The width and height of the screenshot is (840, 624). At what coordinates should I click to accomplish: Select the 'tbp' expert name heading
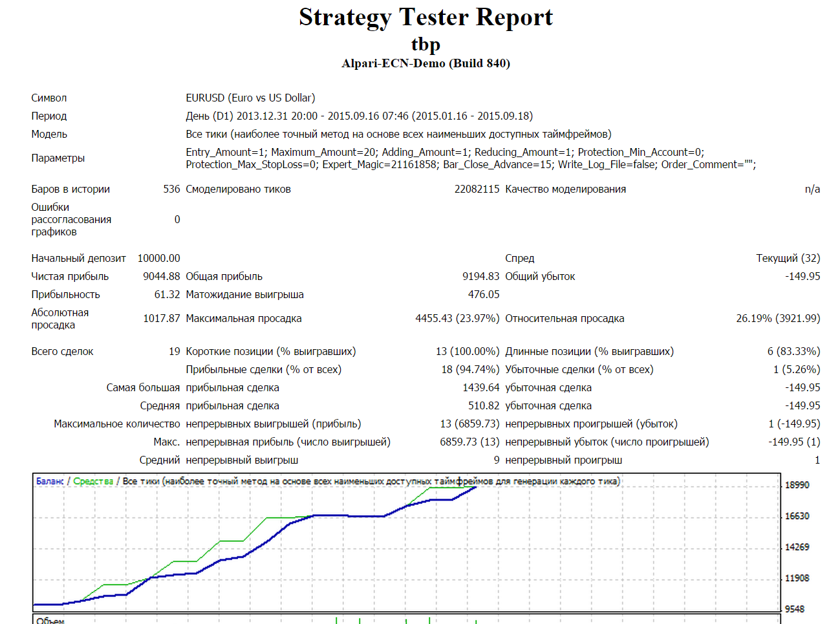(425, 45)
